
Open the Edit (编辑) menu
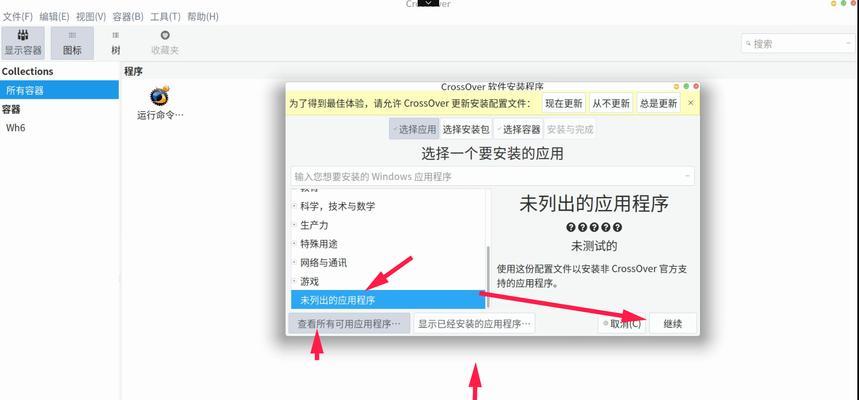tap(54, 16)
